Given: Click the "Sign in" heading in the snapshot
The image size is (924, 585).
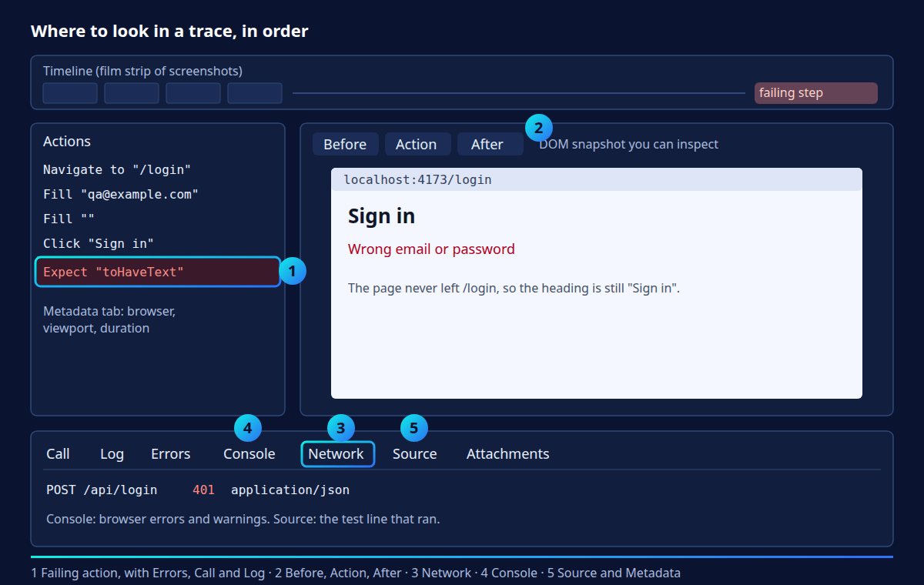Looking at the screenshot, I should tap(381, 216).
